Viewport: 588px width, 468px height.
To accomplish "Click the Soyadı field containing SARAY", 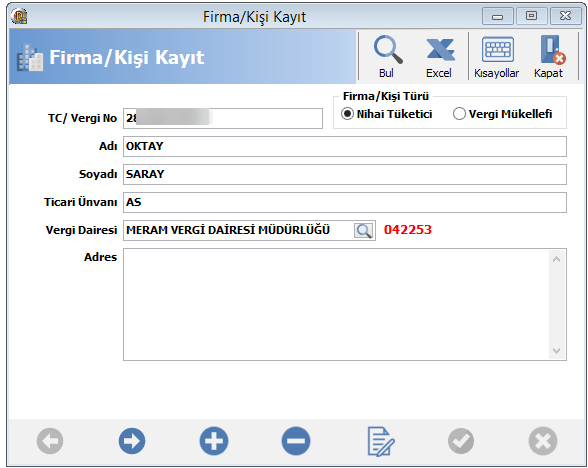I will pos(345,174).
